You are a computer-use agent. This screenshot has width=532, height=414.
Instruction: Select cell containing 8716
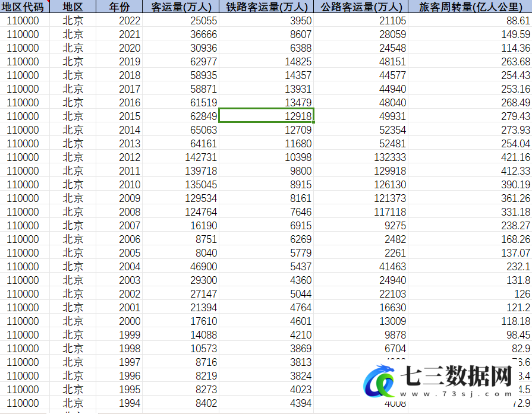pyautogui.click(x=181, y=362)
